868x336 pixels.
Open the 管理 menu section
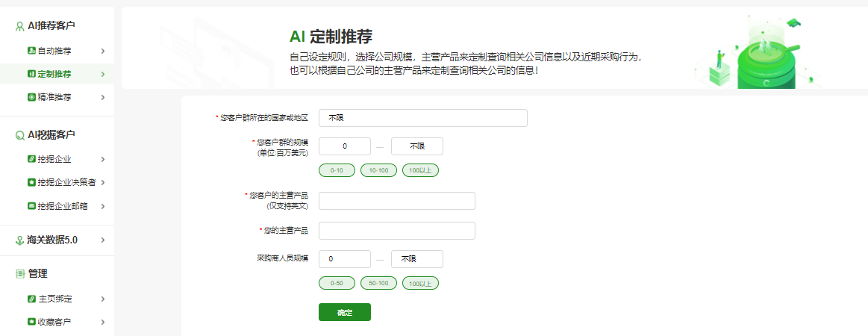point(37,274)
